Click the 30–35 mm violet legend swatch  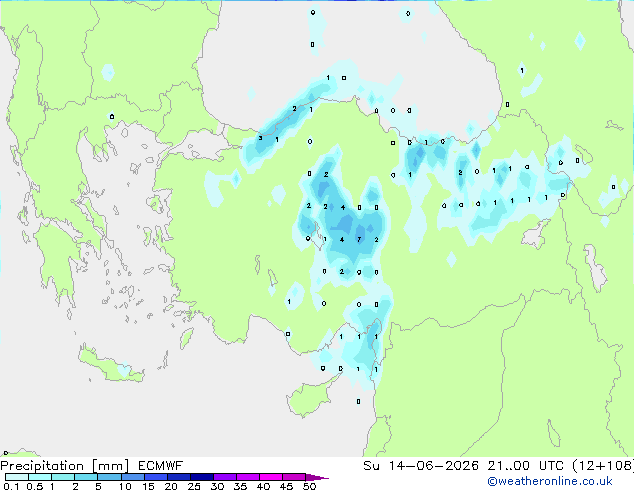[x=225, y=477]
